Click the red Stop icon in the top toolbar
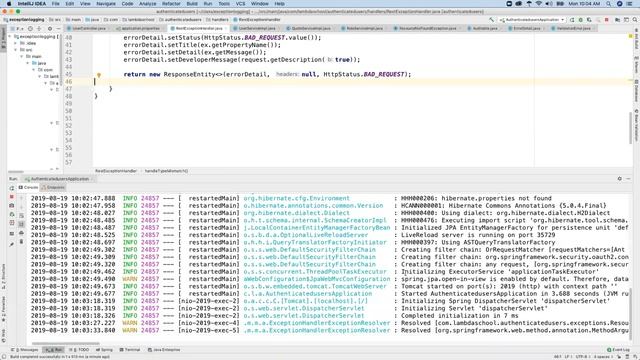Viewport: 640px width, 360px height. click(x=607, y=20)
